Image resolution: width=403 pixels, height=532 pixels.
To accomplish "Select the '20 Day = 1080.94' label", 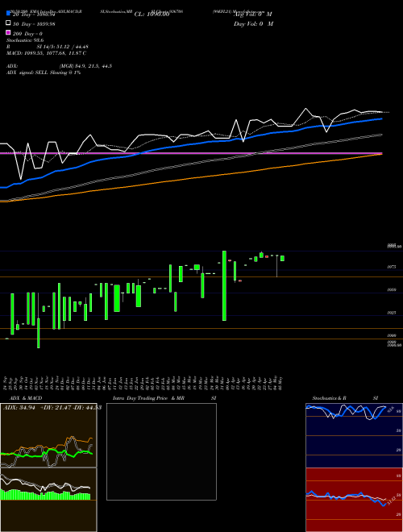I will 34,15.
